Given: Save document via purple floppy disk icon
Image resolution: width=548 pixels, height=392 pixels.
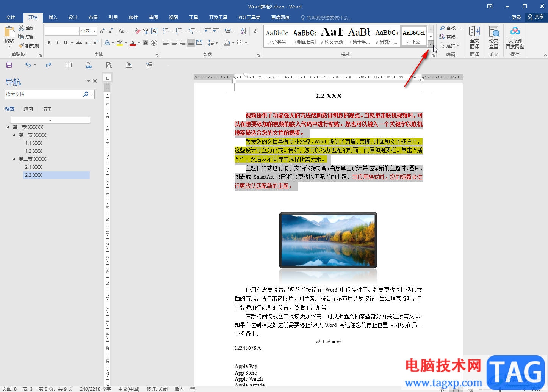Looking at the screenshot, I should 9,65.
